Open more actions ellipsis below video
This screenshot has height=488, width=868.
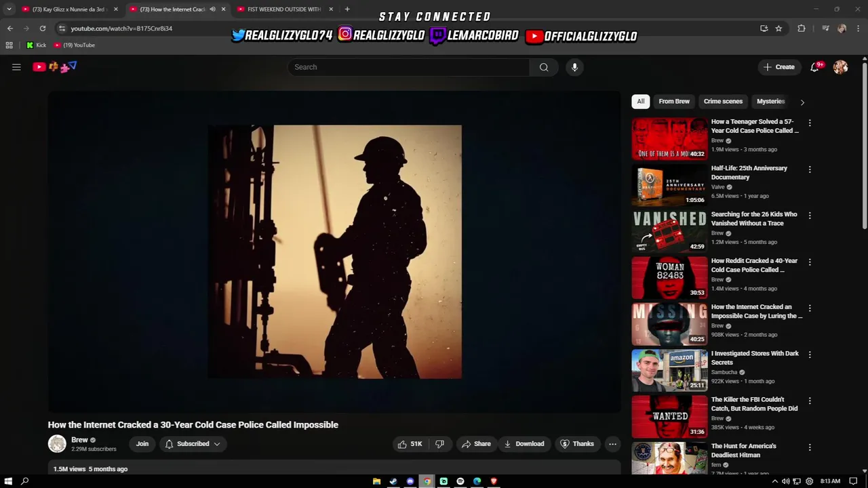tap(612, 444)
